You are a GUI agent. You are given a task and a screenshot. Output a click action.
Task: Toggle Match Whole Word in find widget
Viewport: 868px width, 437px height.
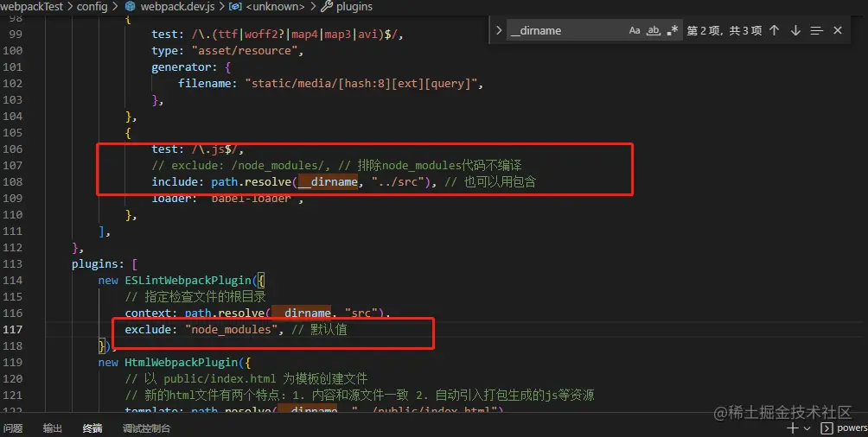654,31
